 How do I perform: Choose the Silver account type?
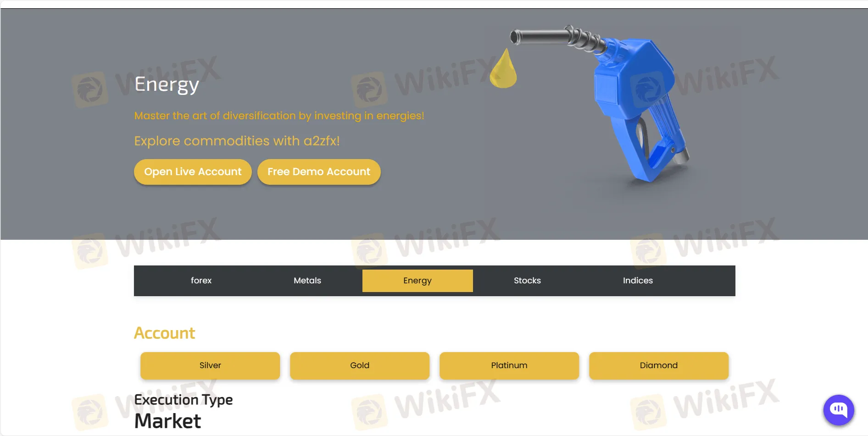[x=210, y=365]
